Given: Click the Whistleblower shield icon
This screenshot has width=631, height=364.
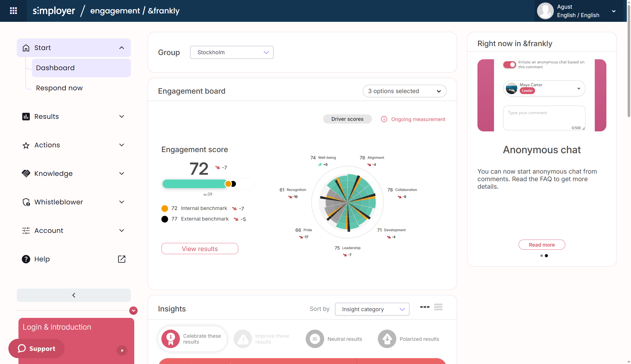Looking at the screenshot, I should click(26, 202).
